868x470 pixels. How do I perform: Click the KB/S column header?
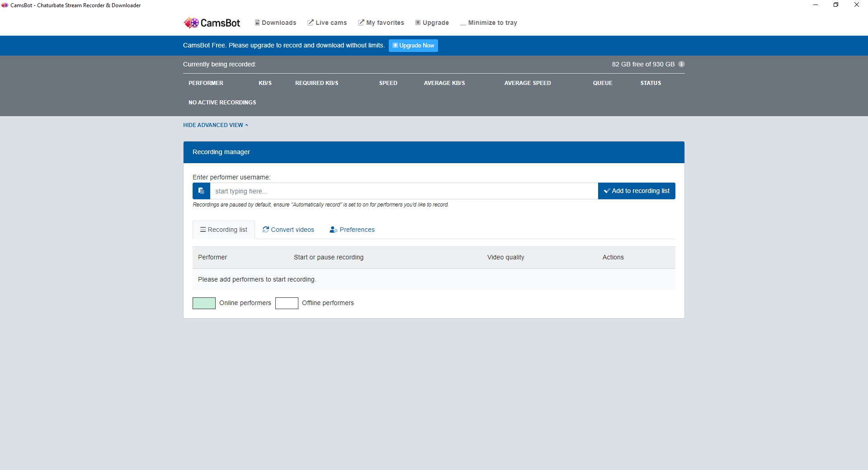pyautogui.click(x=265, y=83)
